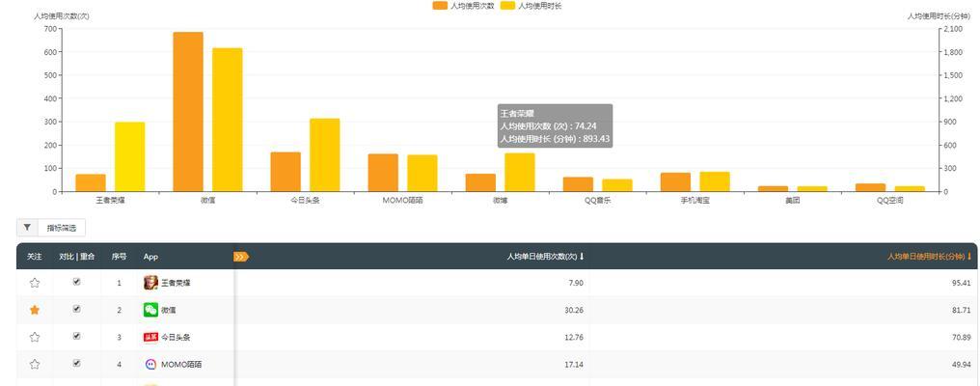Open the MOMO陌陌 app name link in table
The height and width of the screenshot is (386, 980).
click(181, 364)
